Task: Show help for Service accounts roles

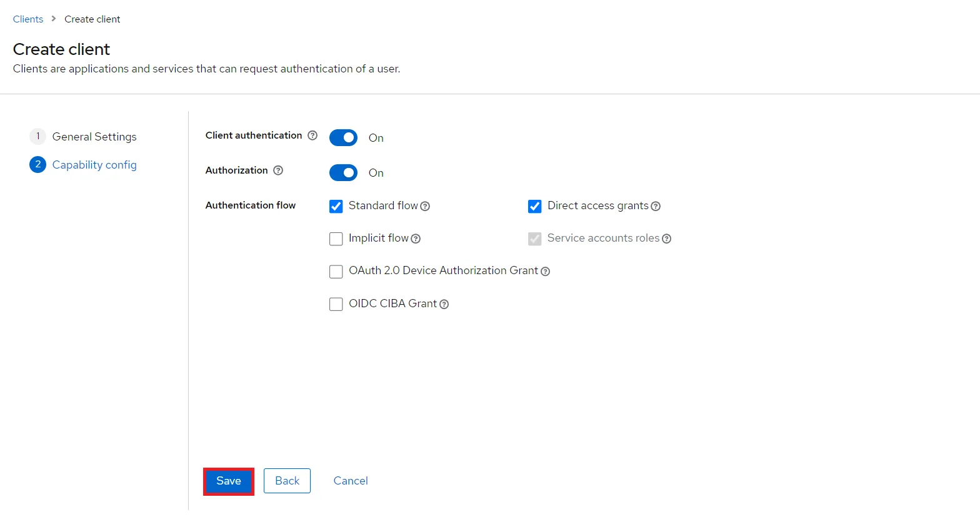Action: 667,239
